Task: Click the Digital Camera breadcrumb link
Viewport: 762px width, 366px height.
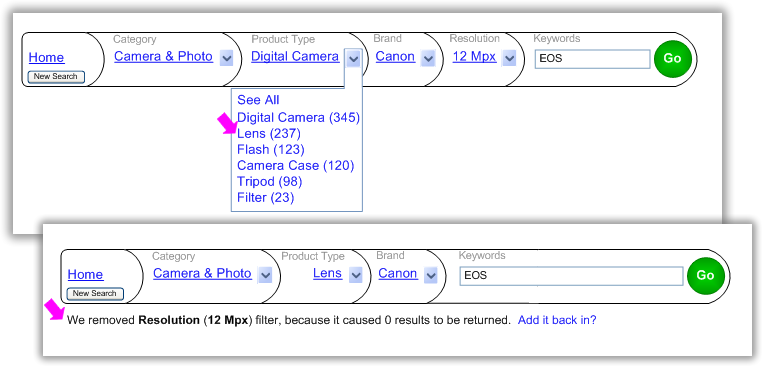Action: click(295, 56)
